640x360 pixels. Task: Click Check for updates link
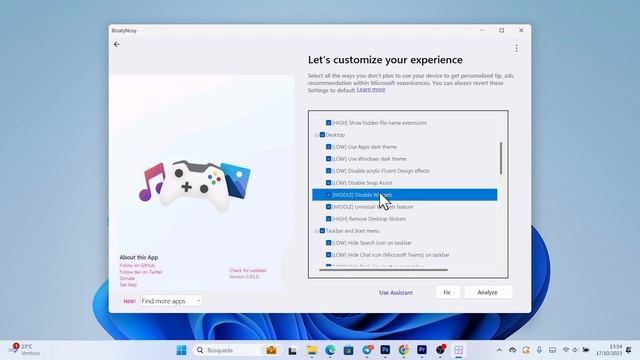tap(248, 270)
